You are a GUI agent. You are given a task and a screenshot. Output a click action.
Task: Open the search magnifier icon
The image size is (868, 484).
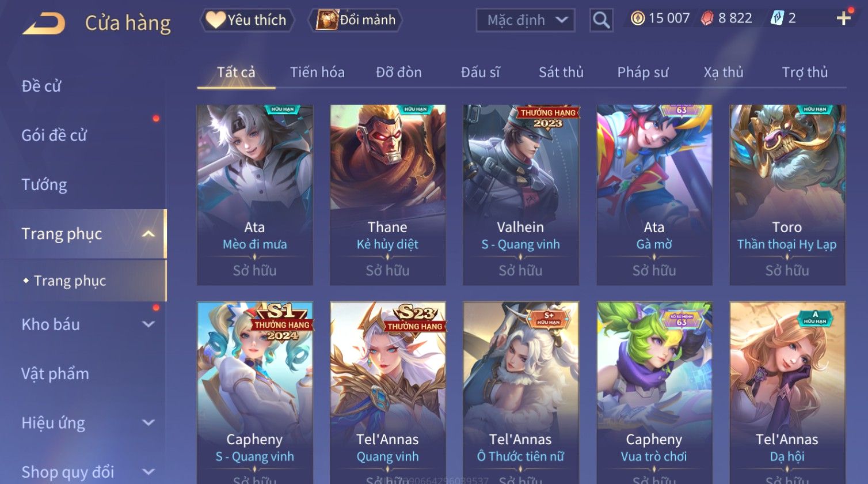tap(601, 20)
